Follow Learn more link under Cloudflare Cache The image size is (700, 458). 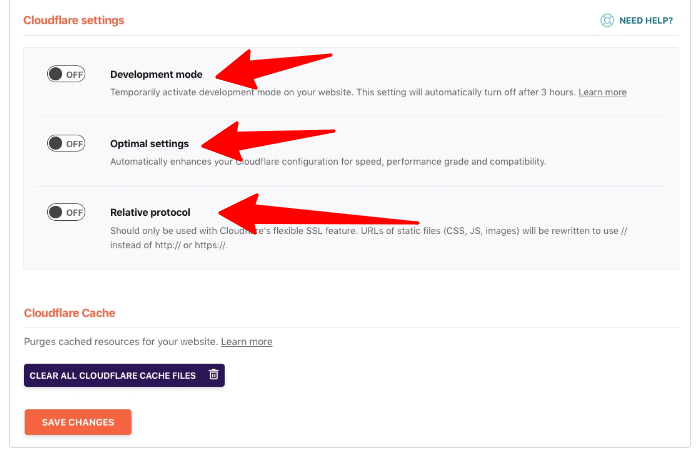pos(246,342)
